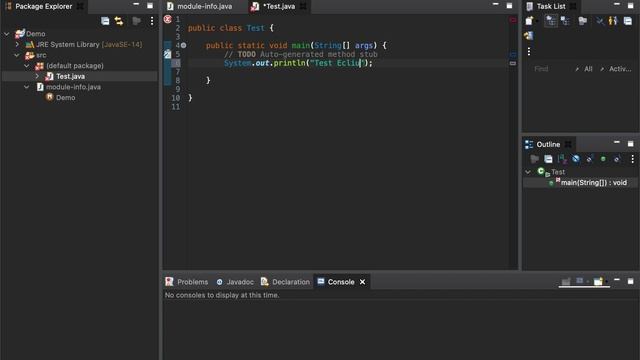This screenshot has height=360, width=640.
Task: Toggle Sort in Outline toolbar
Action: [562, 159]
